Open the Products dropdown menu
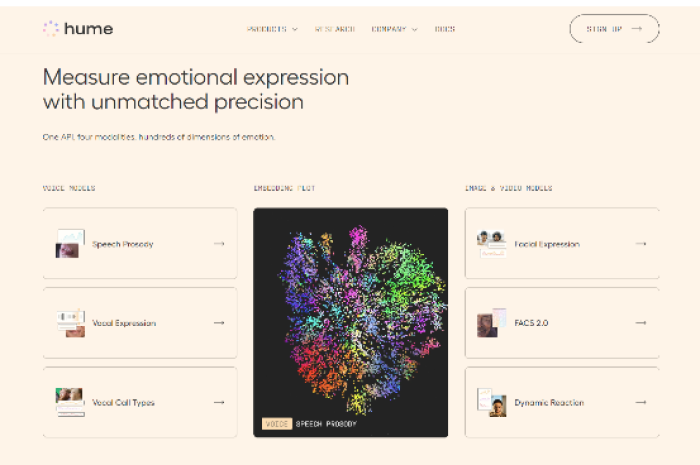 (272, 29)
